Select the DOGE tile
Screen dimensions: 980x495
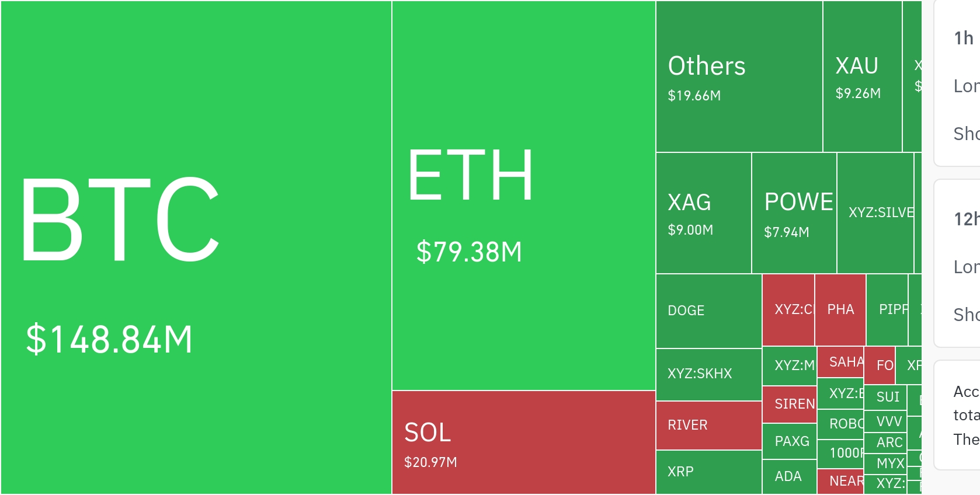(708, 311)
